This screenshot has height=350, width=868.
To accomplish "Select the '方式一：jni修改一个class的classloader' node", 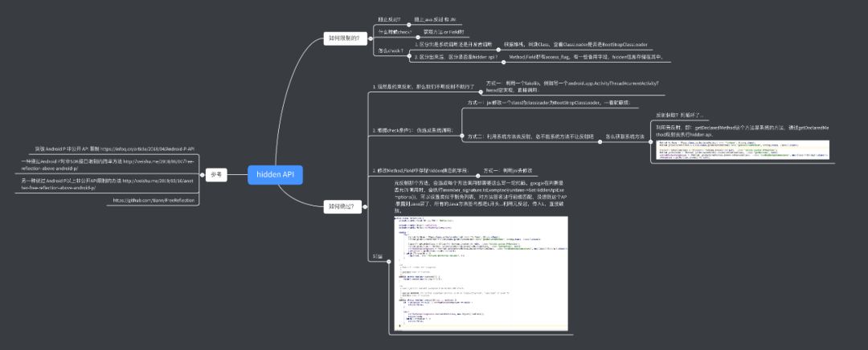I will pyautogui.click(x=549, y=103).
